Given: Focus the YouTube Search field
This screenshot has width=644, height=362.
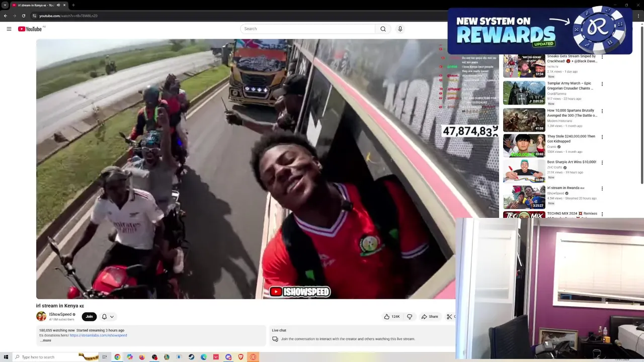Looking at the screenshot, I should pyautogui.click(x=307, y=29).
